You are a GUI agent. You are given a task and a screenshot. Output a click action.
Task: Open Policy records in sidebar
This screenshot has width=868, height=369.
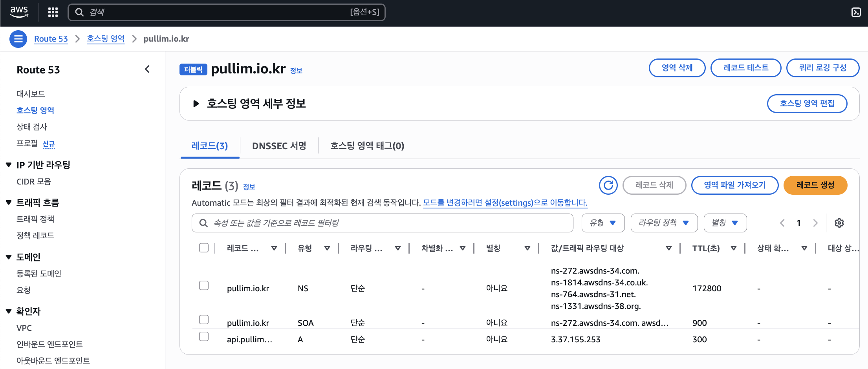coord(35,236)
